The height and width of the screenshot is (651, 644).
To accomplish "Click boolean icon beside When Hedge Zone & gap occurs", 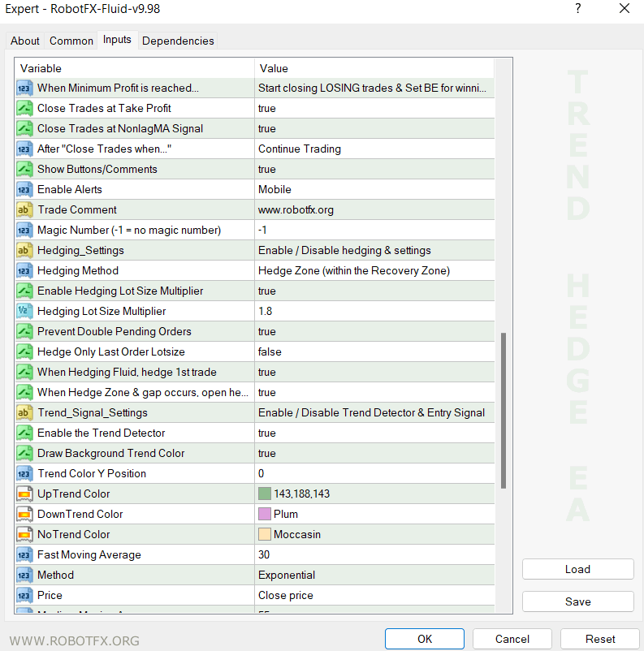I will click(x=24, y=393).
